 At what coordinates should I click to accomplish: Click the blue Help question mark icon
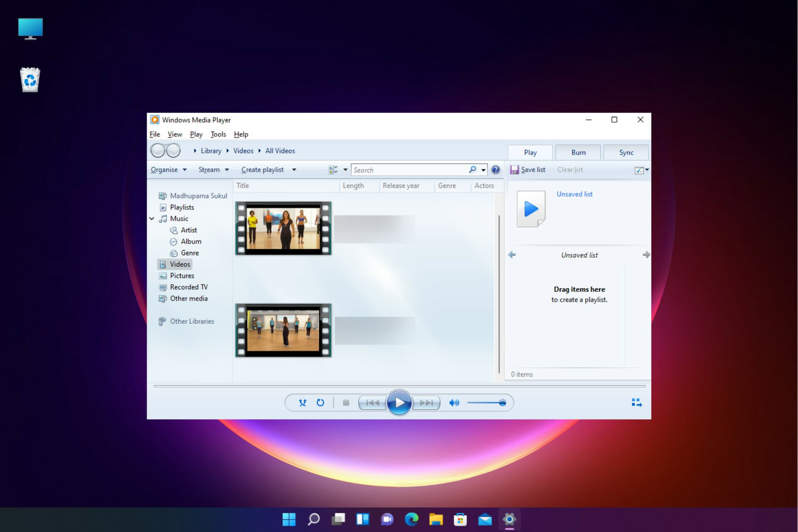pos(495,170)
